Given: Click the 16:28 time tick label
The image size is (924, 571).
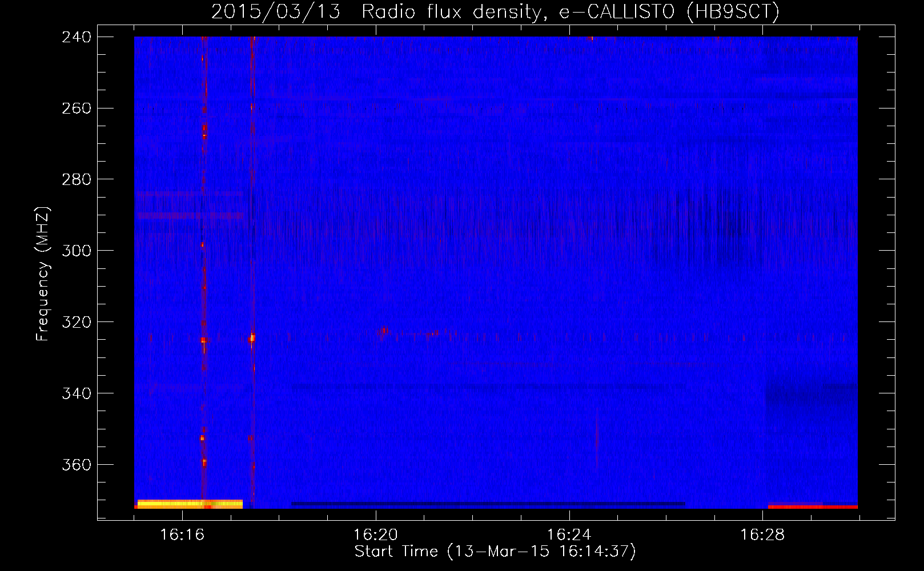Looking at the screenshot, I should [763, 535].
